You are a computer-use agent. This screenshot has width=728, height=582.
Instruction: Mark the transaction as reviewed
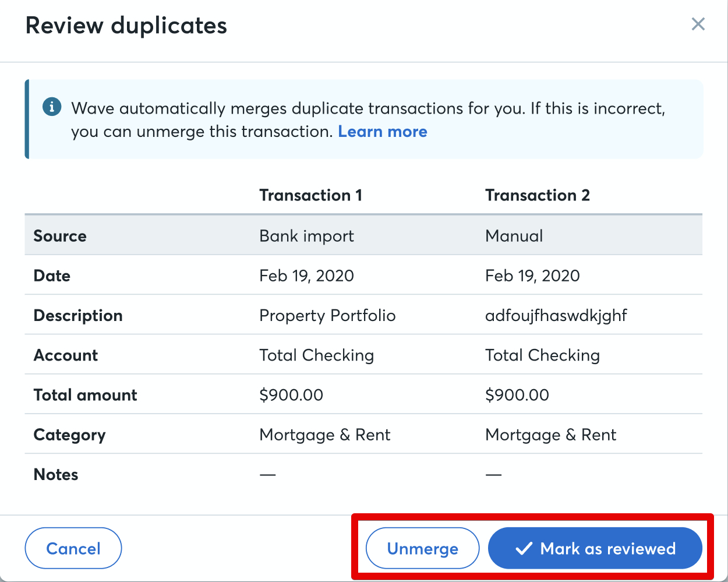coord(595,548)
